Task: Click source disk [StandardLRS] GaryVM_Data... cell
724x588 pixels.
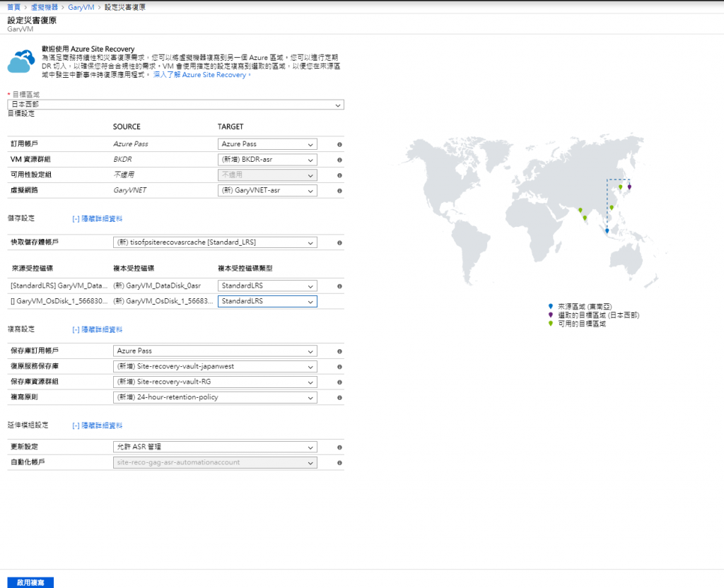Action: [59, 286]
